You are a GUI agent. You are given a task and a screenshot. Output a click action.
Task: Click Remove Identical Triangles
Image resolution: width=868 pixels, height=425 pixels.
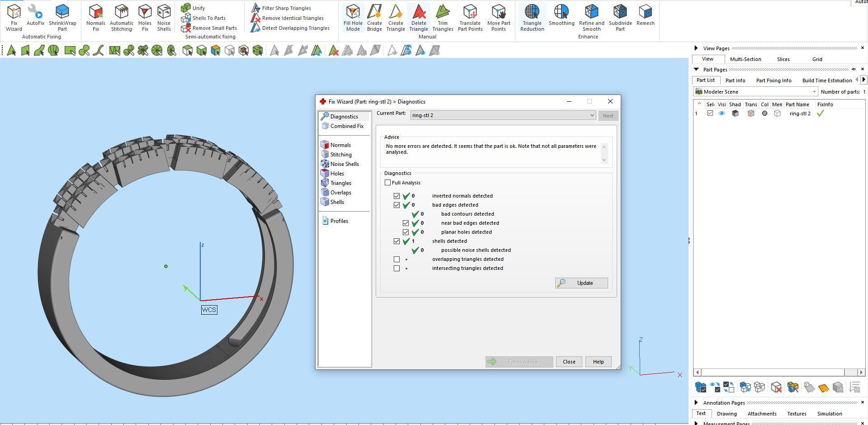[287, 18]
